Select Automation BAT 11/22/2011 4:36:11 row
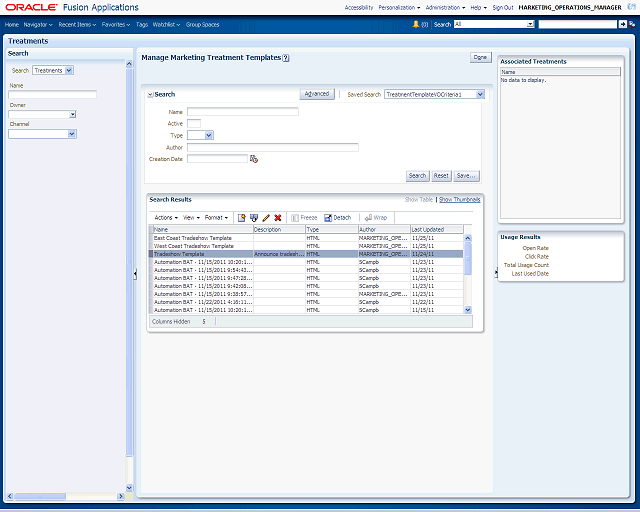The height and width of the screenshot is (512, 640). 306,302
